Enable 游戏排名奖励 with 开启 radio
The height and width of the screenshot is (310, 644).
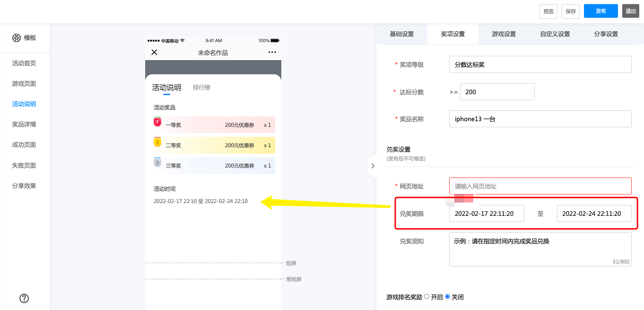(427, 297)
